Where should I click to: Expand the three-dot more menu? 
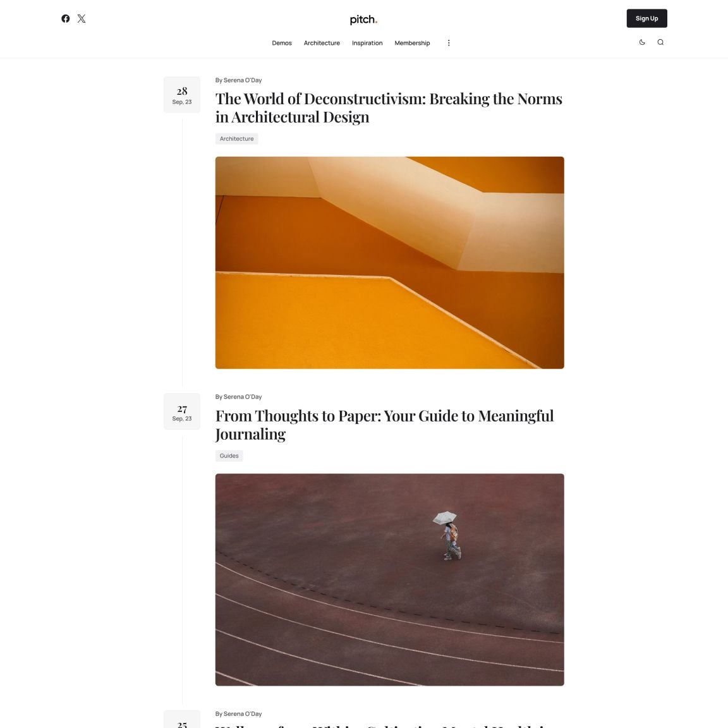(x=449, y=43)
